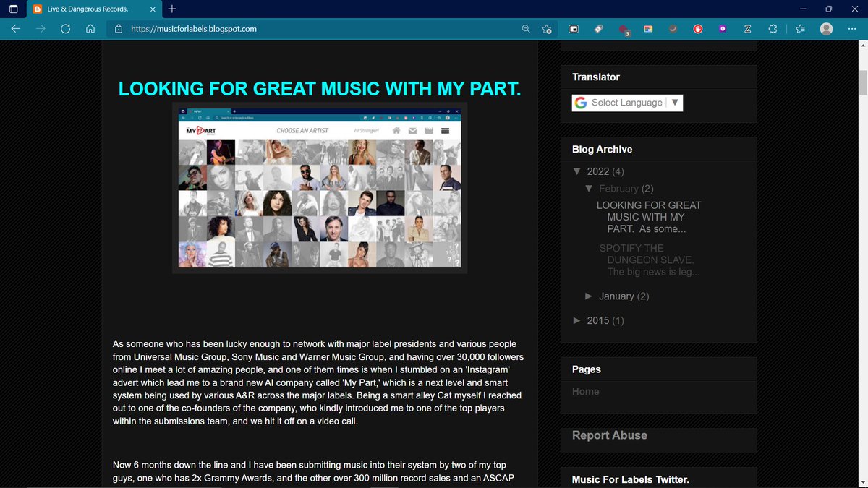
Task: Click the Music For Labels Twitter heading
Action: [631, 479]
